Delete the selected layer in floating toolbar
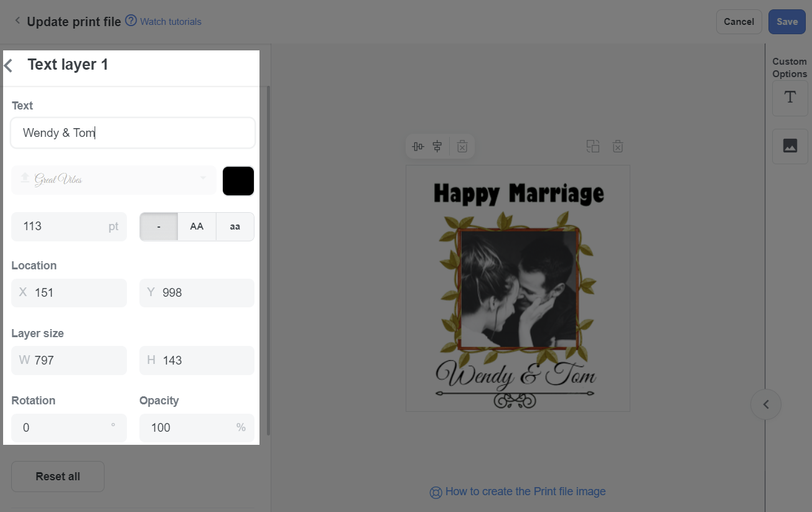 click(462, 147)
